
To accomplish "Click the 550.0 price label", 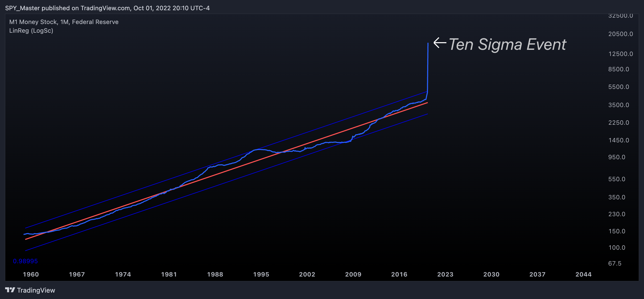I will click(617, 179).
